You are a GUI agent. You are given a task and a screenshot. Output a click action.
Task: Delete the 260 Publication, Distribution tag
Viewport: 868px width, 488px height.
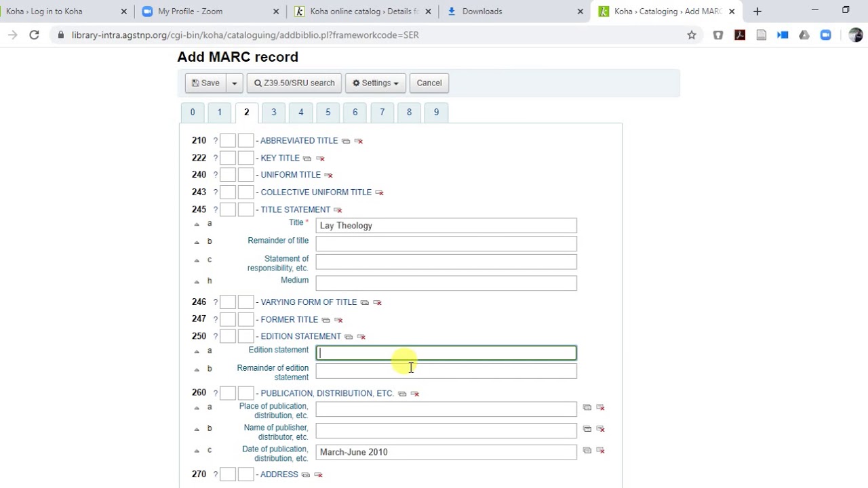click(415, 393)
